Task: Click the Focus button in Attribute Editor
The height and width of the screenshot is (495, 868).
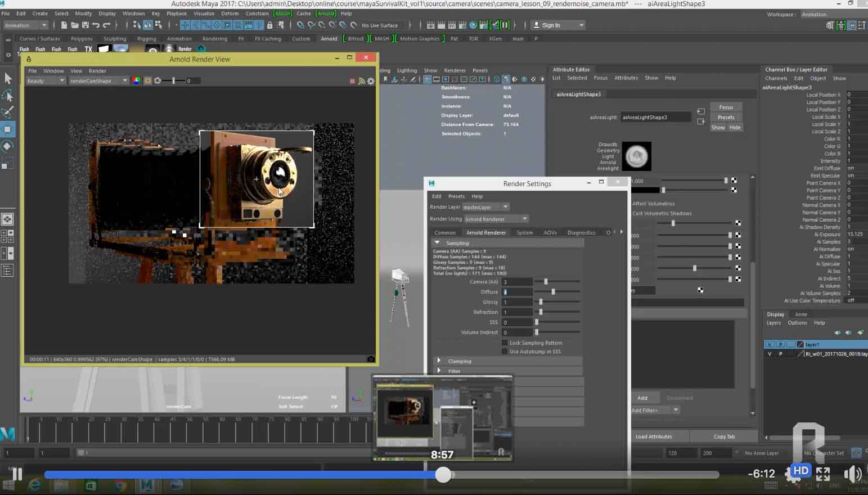Action: pos(726,107)
